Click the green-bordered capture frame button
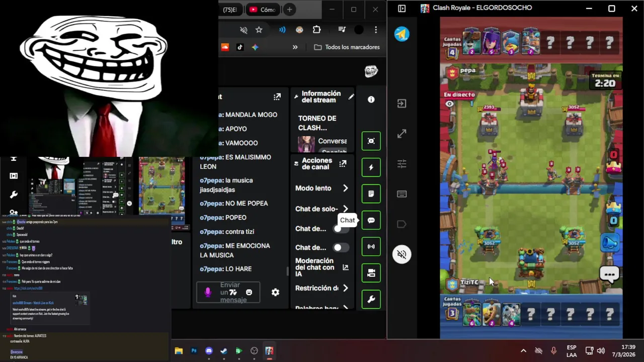 click(x=371, y=141)
